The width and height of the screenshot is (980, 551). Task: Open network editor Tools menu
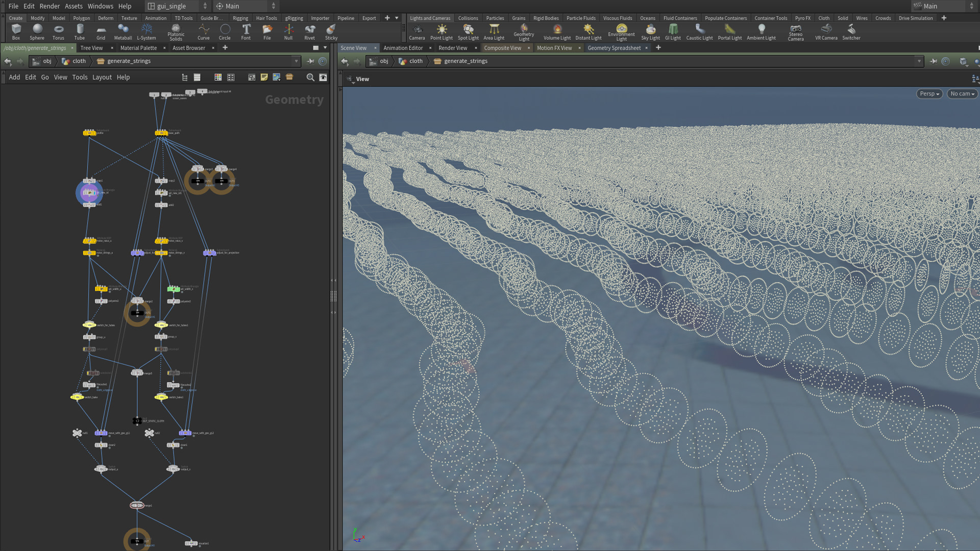tap(80, 78)
